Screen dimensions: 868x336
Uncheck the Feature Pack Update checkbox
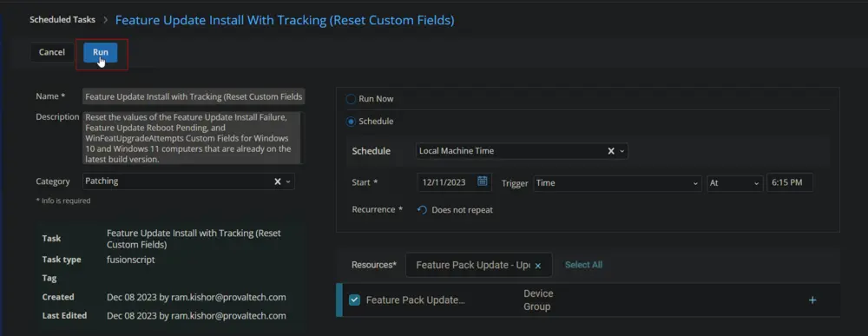click(355, 300)
